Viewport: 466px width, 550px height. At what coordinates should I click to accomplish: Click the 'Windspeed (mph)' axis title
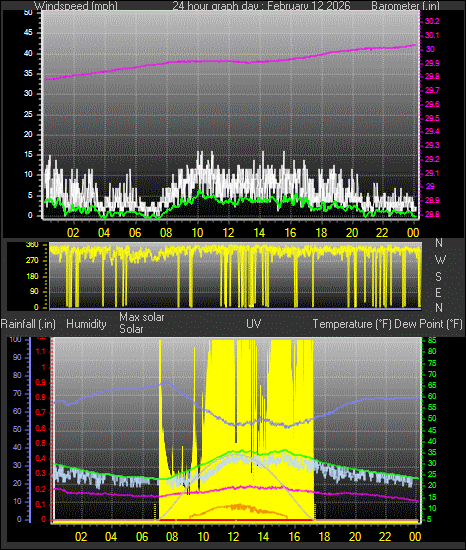[x=76, y=6]
